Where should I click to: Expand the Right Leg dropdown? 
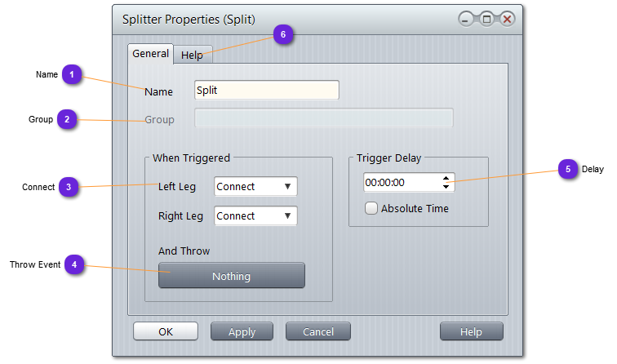click(255, 216)
